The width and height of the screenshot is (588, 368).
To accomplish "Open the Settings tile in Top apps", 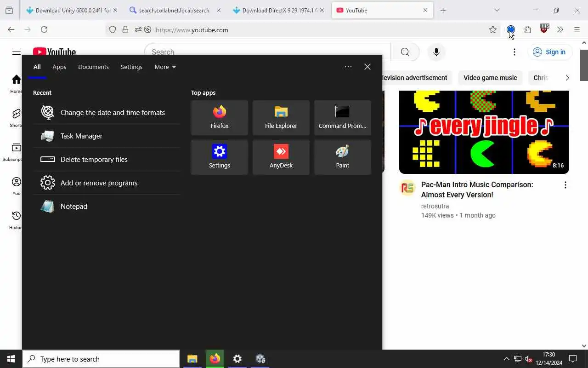I will 220,157.
